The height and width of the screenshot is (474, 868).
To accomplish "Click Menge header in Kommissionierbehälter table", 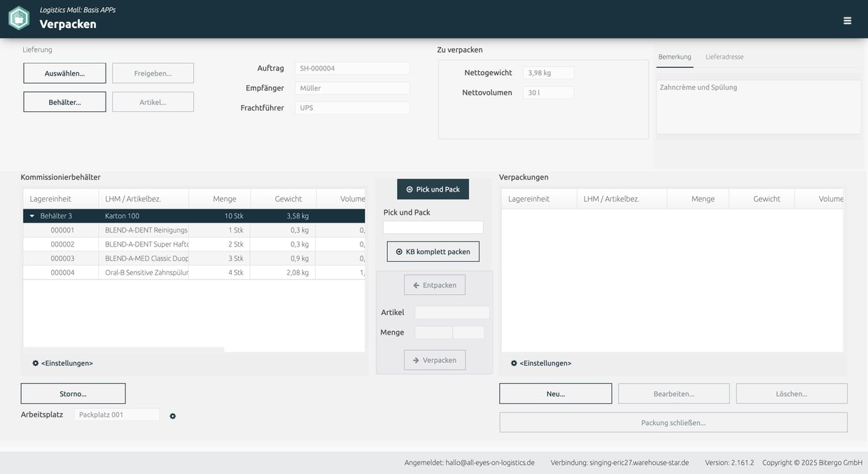I will tap(220, 199).
